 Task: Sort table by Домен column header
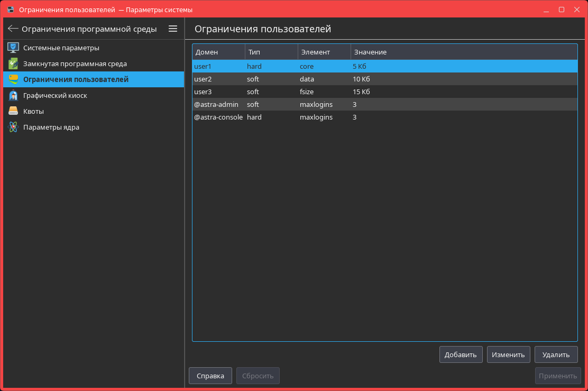coord(218,52)
